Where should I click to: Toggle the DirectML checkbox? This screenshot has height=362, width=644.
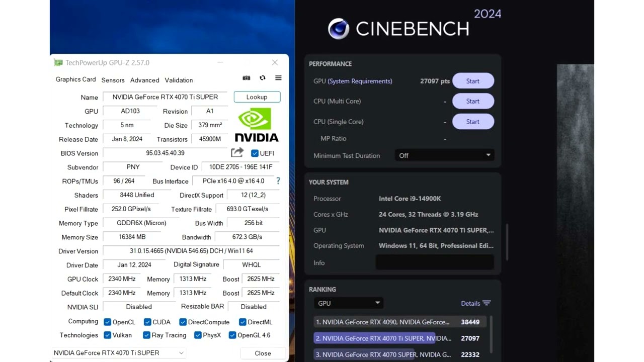coord(243,322)
